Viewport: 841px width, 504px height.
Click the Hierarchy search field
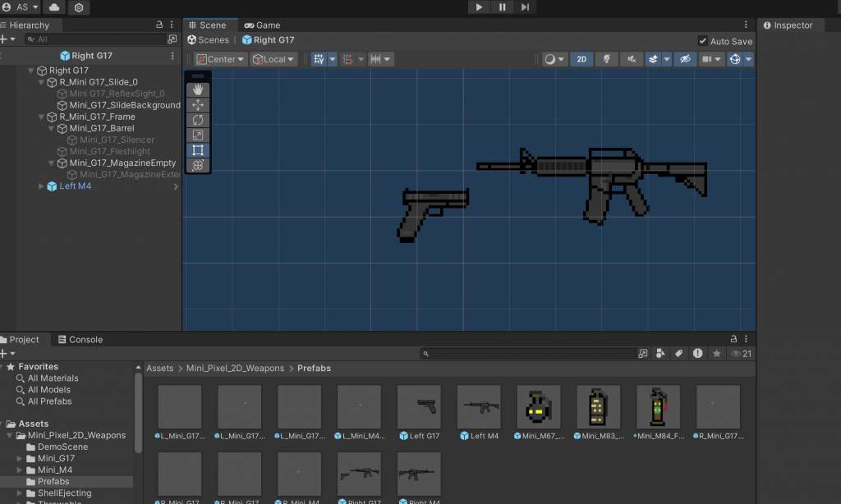95,39
